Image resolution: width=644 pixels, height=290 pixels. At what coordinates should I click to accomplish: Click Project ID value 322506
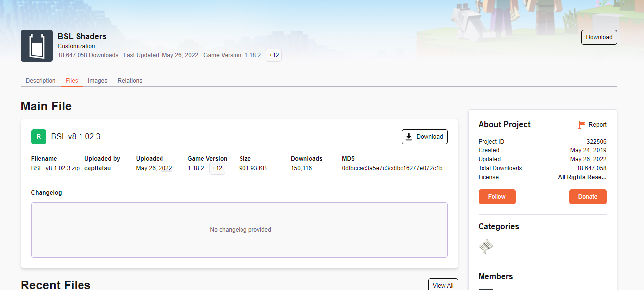tap(596, 142)
